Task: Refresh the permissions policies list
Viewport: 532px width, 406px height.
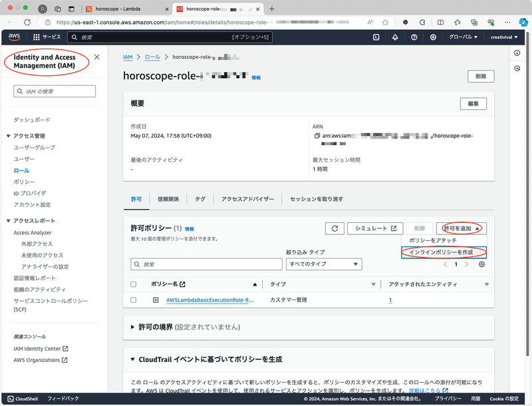Action: coord(334,228)
